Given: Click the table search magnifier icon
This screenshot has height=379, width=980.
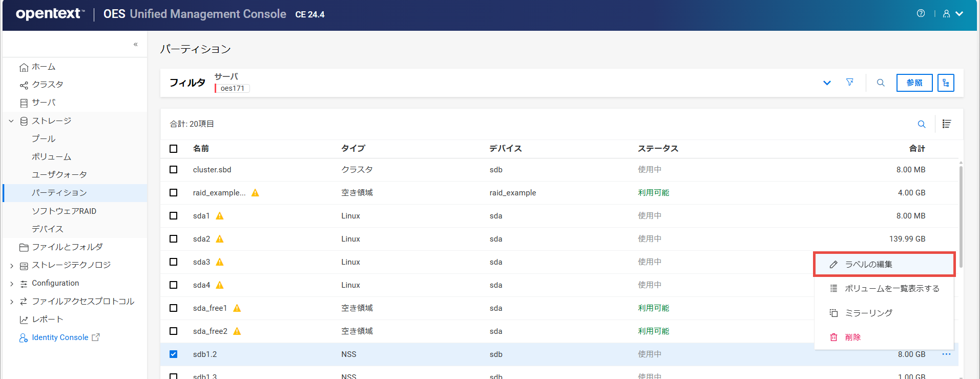Looking at the screenshot, I should click(921, 124).
